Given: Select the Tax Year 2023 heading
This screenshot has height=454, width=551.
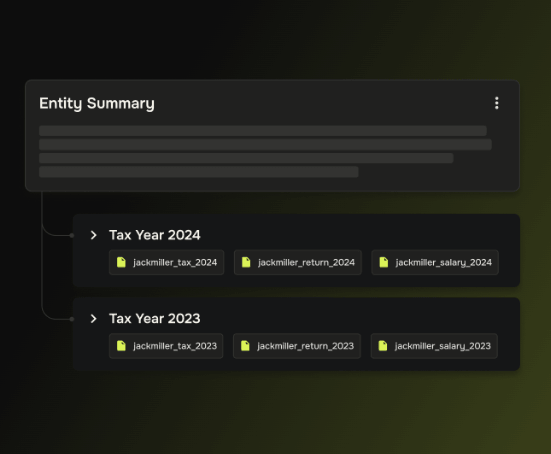Looking at the screenshot, I should tap(155, 319).
